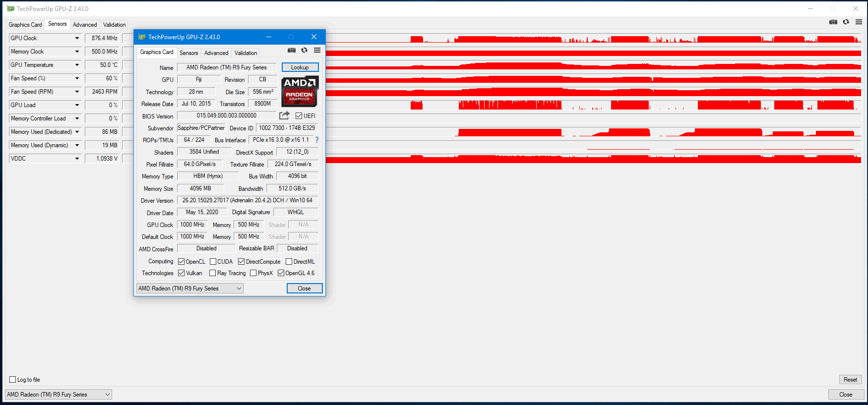Click the BIOS export share icon
This screenshot has width=868, height=405.
click(284, 116)
